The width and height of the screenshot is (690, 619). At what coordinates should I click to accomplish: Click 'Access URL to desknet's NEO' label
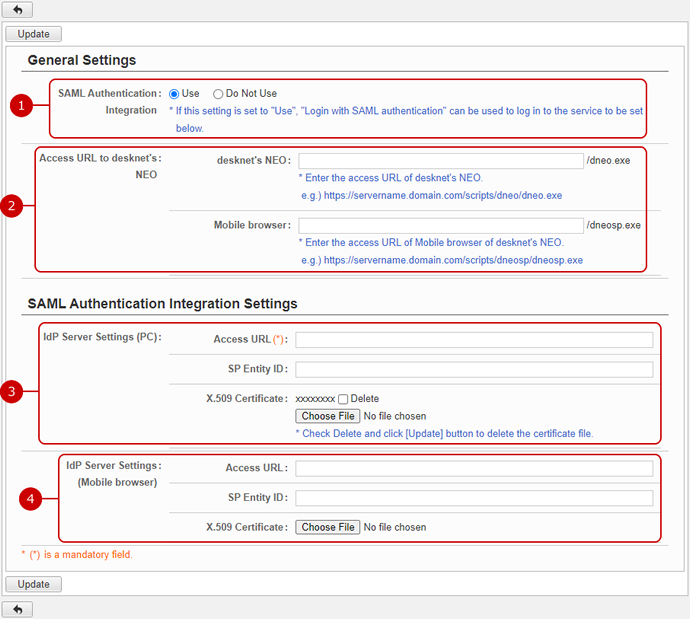pyautogui.click(x=100, y=166)
